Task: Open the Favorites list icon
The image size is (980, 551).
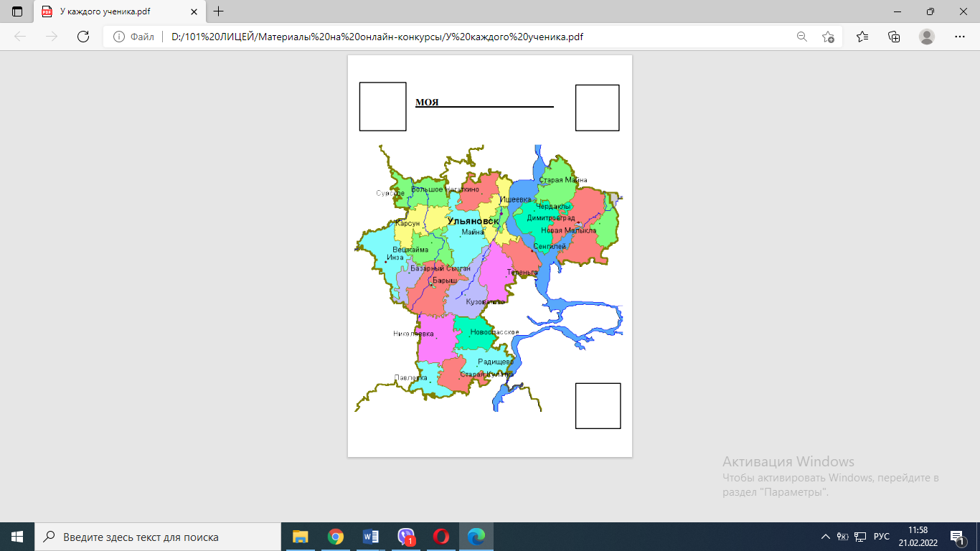Action: 862,37
